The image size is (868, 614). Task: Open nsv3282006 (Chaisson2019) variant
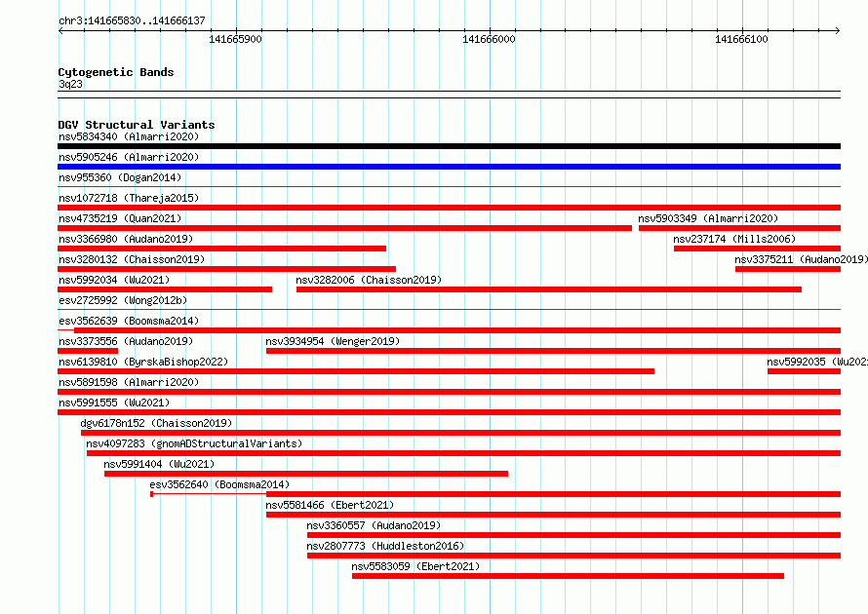pos(369,280)
